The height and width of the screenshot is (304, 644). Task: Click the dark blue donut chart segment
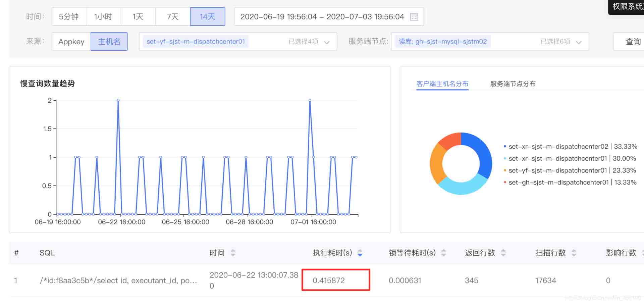480,151
